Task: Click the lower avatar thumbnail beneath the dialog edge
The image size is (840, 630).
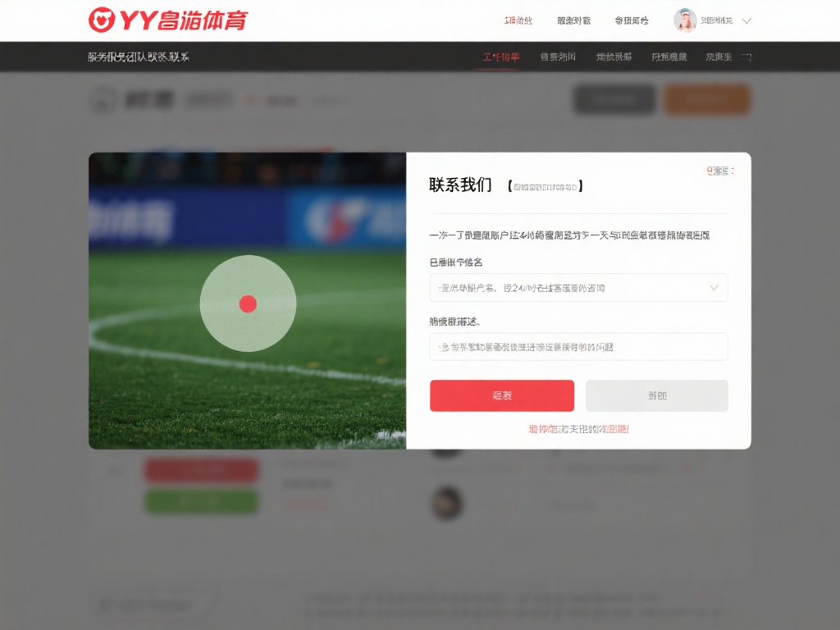Action: [x=447, y=504]
